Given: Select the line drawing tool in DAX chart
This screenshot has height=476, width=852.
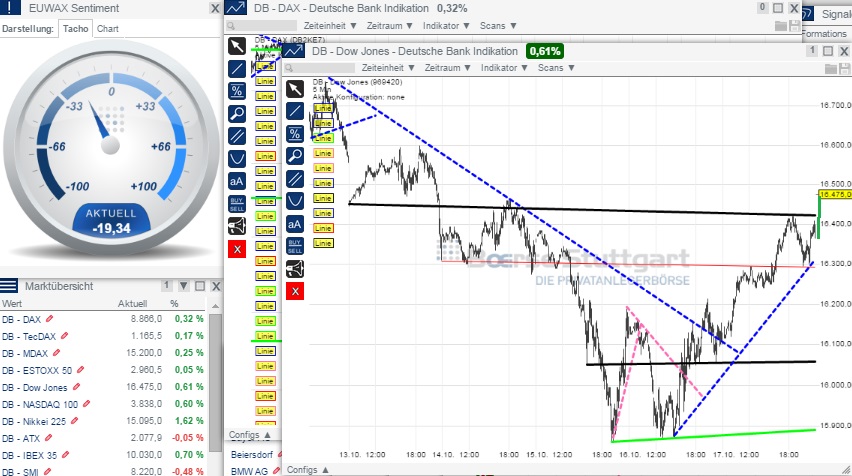Looking at the screenshot, I should [236, 68].
